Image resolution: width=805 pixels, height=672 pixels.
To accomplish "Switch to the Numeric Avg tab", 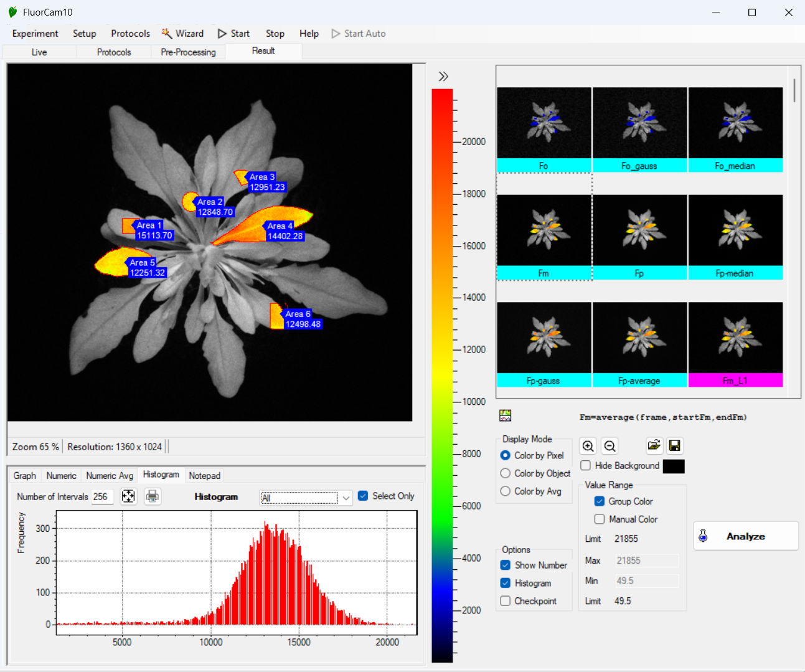I will pyautogui.click(x=110, y=476).
